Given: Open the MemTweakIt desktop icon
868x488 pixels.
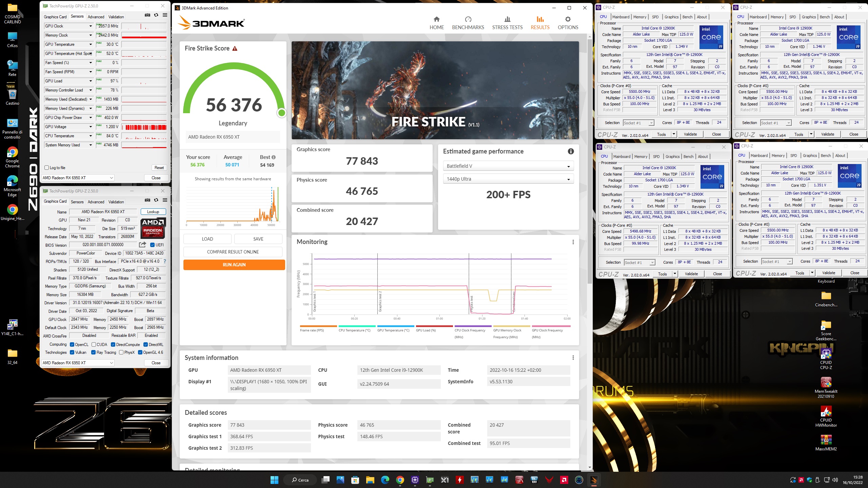Looking at the screenshot, I should pyautogui.click(x=826, y=388).
